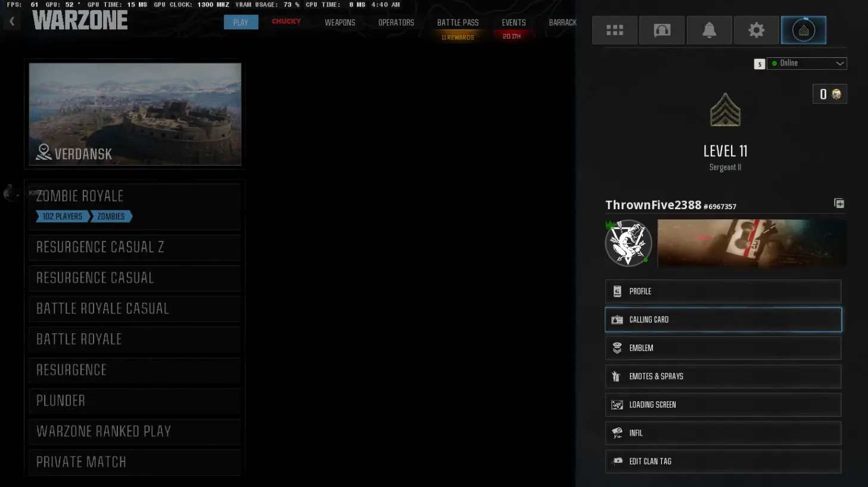Viewport: 868px width, 487px height.
Task: Click the ThrownFive2388 player name
Action: pyautogui.click(x=654, y=205)
